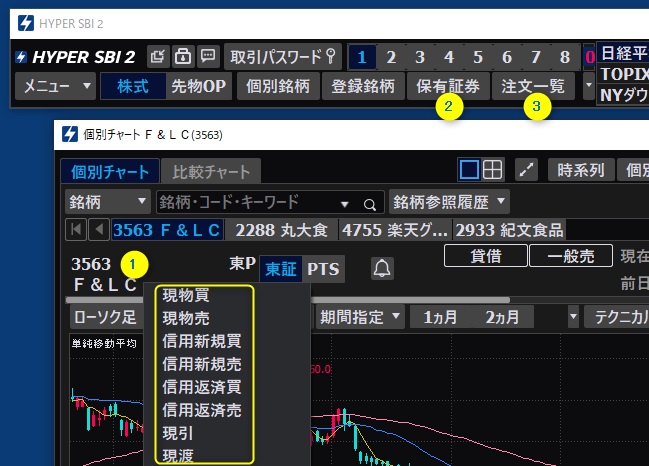Switch to workspace 1
Screen dimensions: 649x466
coord(362,57)
